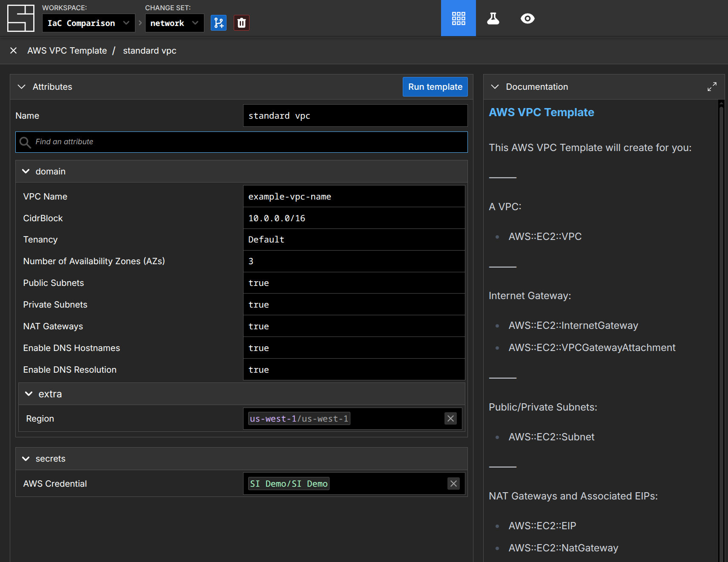
Task: Open the grid view icon
Action: (458, 18)
